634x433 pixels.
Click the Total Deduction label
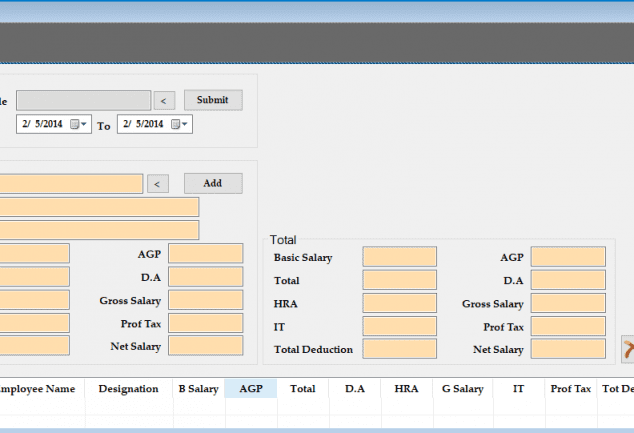(313, 349)
